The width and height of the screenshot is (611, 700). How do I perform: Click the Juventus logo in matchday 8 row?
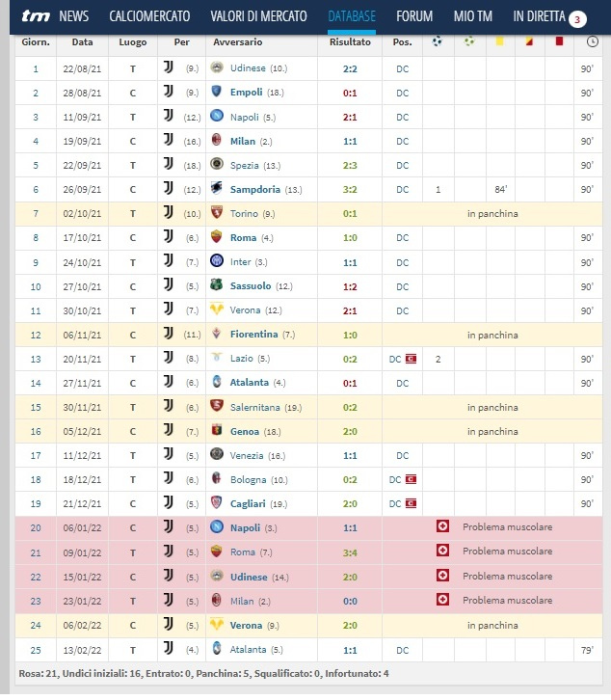169,236
